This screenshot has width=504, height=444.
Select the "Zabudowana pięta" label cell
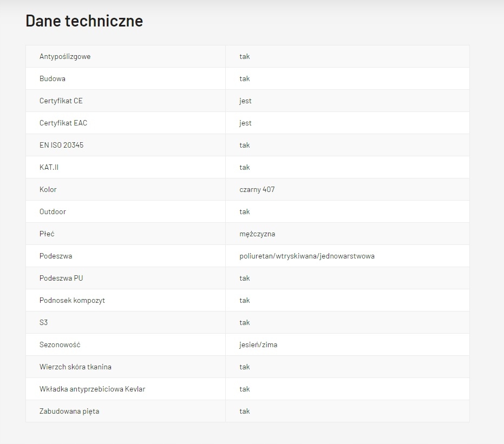(69, 411)
